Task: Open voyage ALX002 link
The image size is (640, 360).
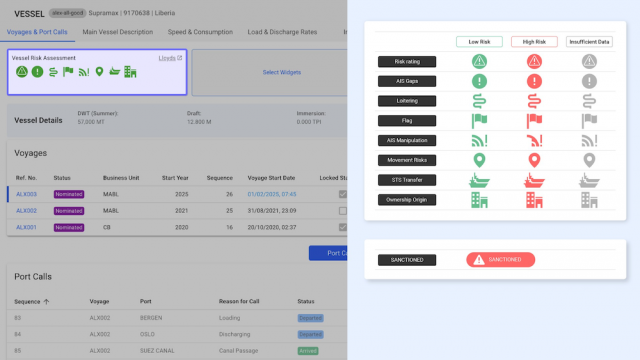Action: tap(27, 211)
